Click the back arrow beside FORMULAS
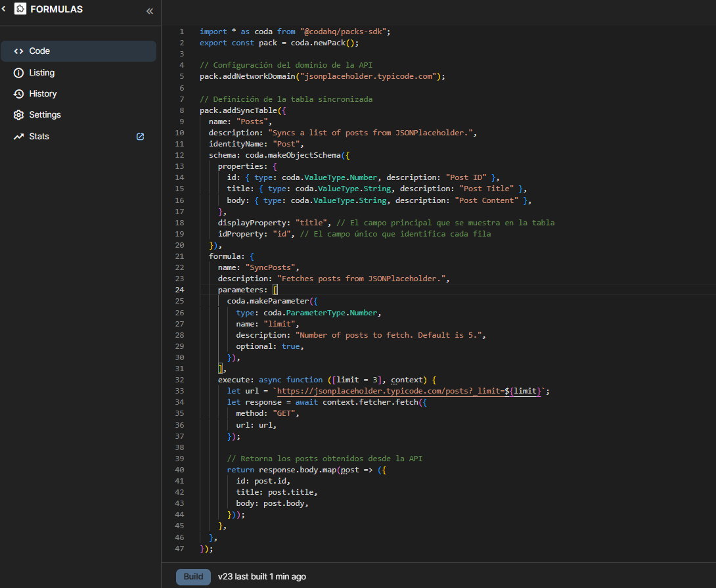The width and height of the screenshot is (716, 588). (x=3, y=9)
